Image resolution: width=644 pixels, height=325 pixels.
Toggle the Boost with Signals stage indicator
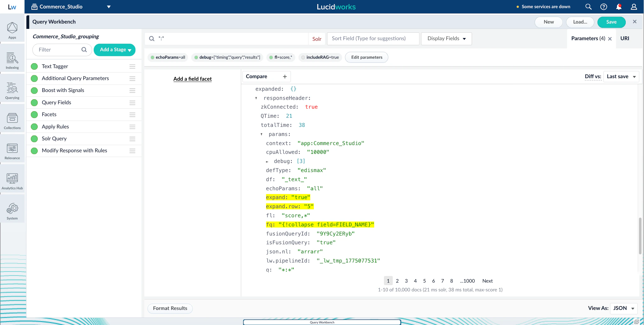(34, 90)
